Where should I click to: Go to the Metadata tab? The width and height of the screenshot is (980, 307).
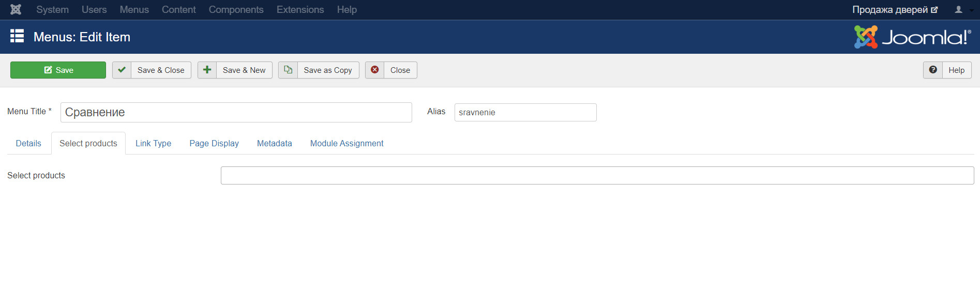pyautogui.click(x=275, y=143)
